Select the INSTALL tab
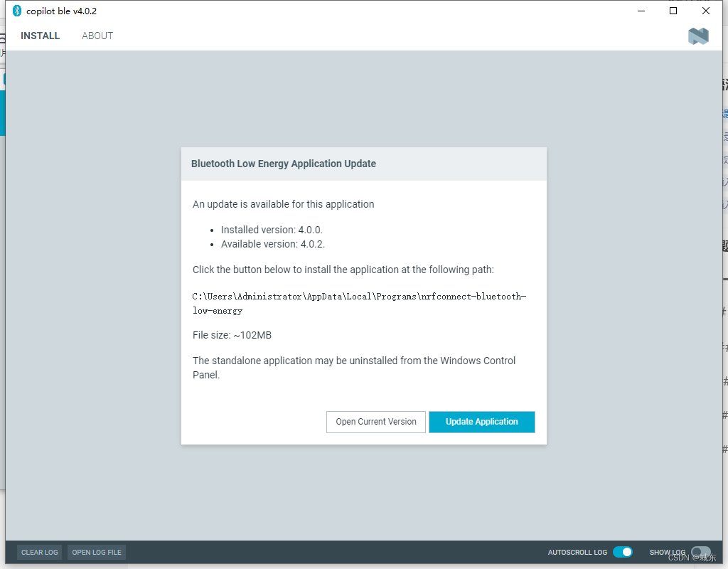This screenshot has width=728, height=569. [40, 36]
